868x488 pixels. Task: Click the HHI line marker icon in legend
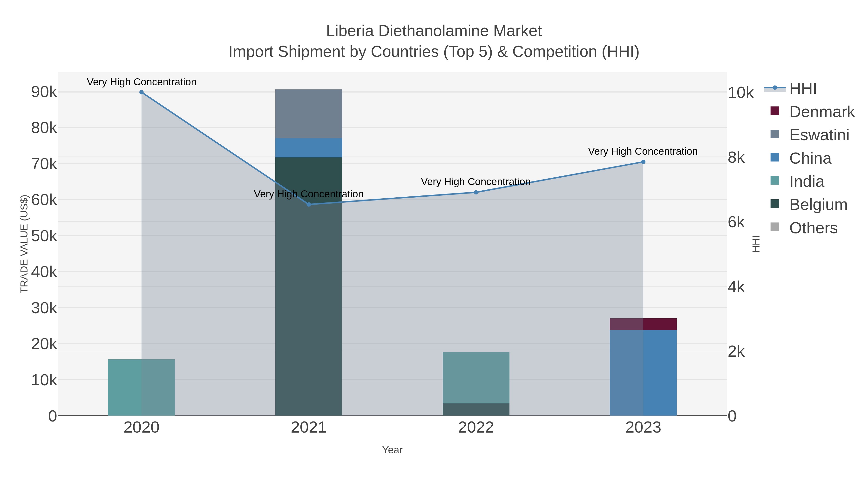pyautogui.click(x=775, y=88)
